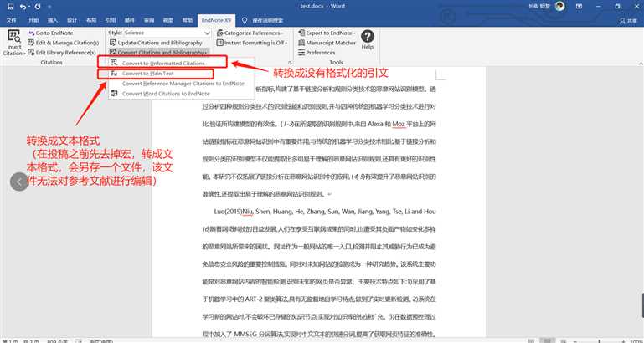Screen dimensions: 644x343
Task: Click the word "Moz" in the document
Action: [x=399, y=124]
